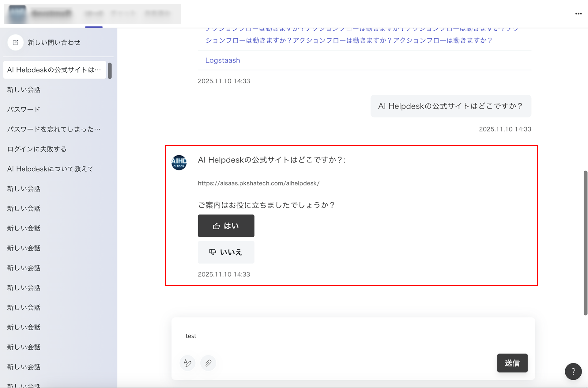The width and height of the screenshot is (588, 388).
Task: Click the text formatting pen icon
Action: pyautogui.click(x=187, y=363)
